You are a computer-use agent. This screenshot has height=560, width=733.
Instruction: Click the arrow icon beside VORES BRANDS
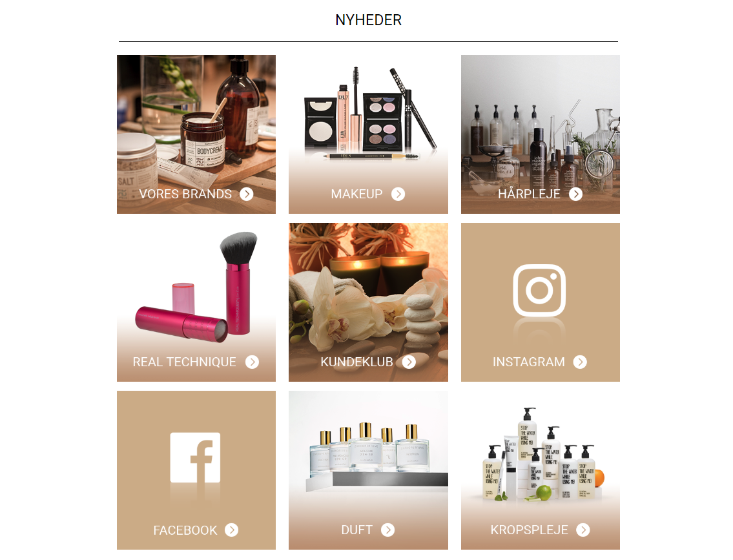247,194
